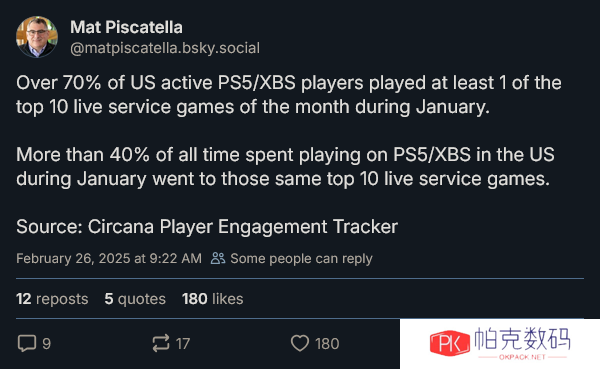Show the 180 likes list
The height and width of the screenshot is (369, 600).
[x=213, y=299]
